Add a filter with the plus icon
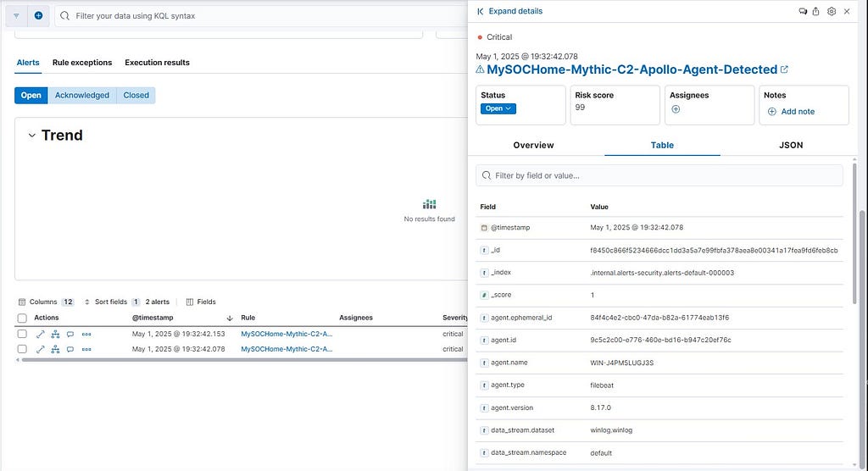Image resolution: width=868 pixels, height=471 pixels. pyautogui.click(x=38, y=15)
